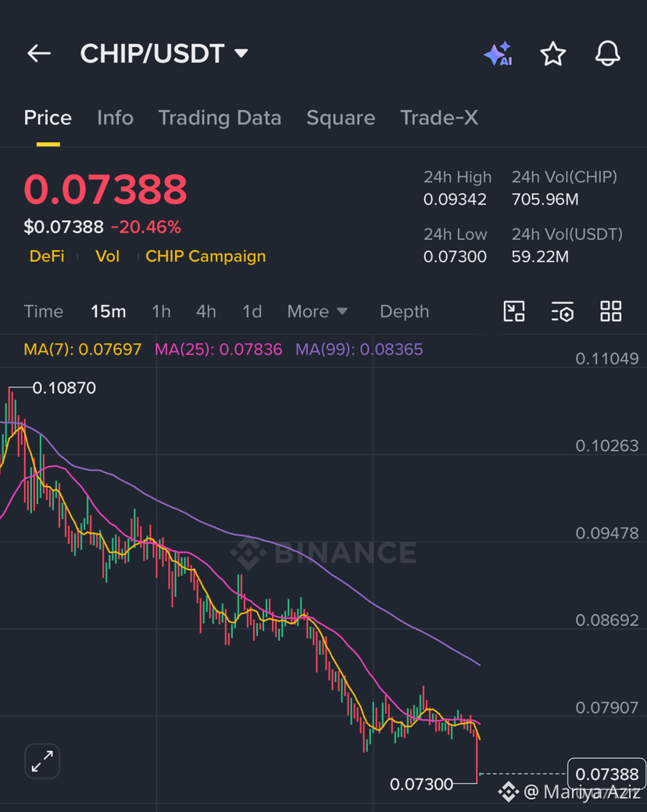Click the -20.46% change value
647x812 pixels.
click(146, 227)
